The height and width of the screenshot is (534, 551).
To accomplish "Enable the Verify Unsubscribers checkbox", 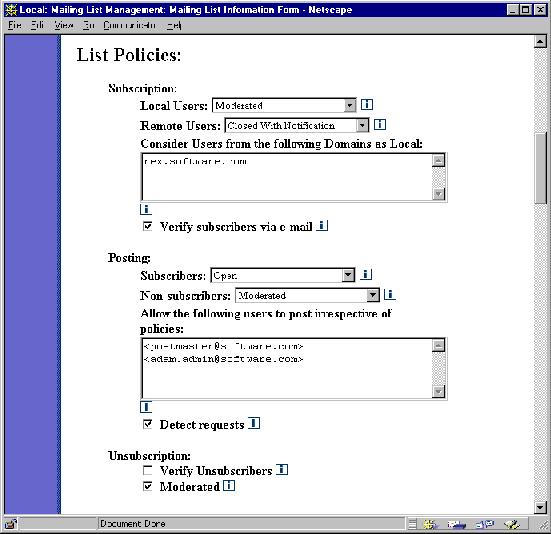I will coord(148,470).
